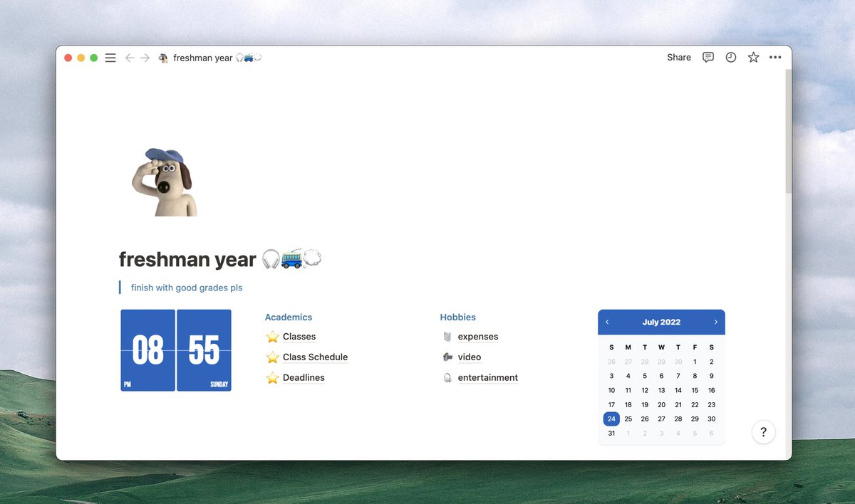The width and height of the screenshot is (855, 504).
Task: Select July 7 in calendar
Action: coord(678,376)
